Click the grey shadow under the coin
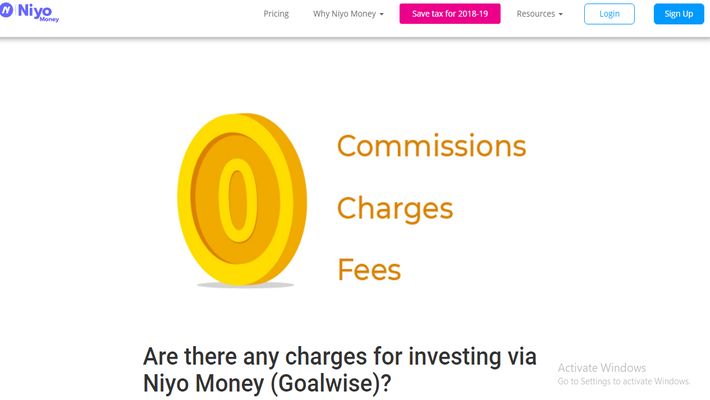The height and width of the screenshot is (400, 710). point(245,286)
